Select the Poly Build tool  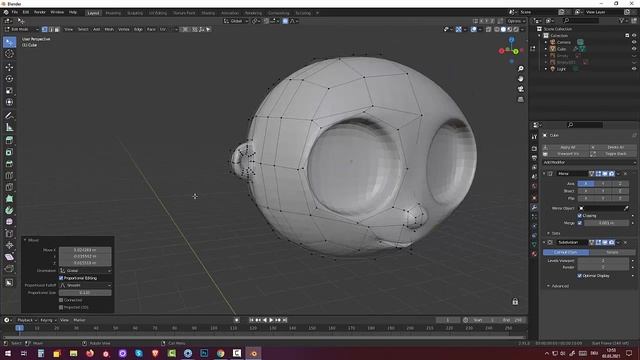pyautogui.click(x=9, y=199)
